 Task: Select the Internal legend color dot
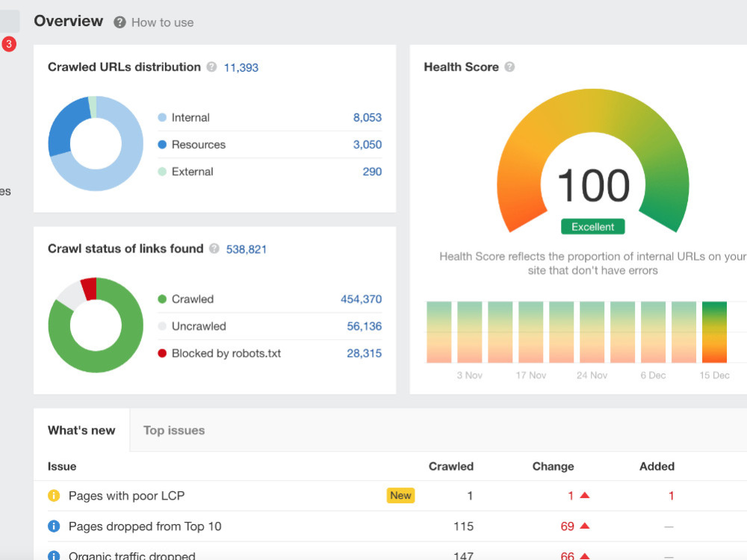tap(162, 117)
